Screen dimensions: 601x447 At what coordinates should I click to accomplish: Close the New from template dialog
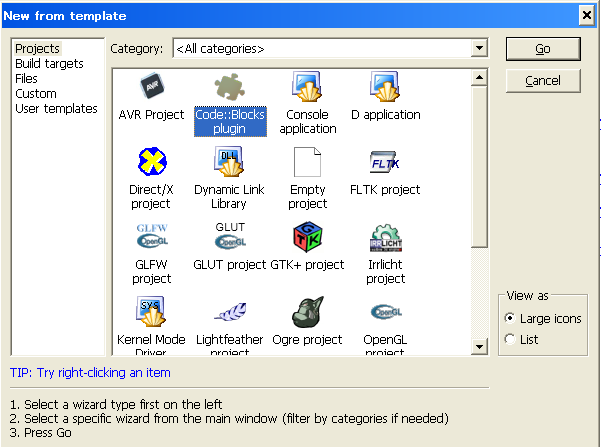[x=587, y=15]
